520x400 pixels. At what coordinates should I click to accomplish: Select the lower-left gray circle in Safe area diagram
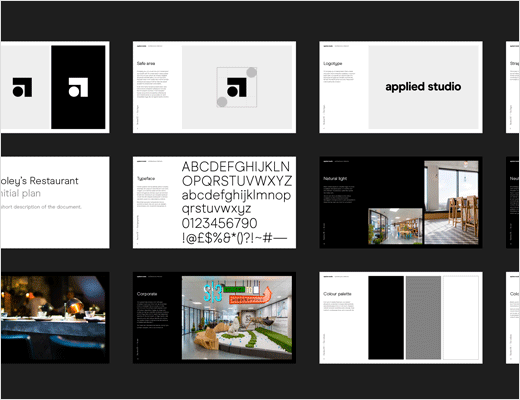(222, 102)
